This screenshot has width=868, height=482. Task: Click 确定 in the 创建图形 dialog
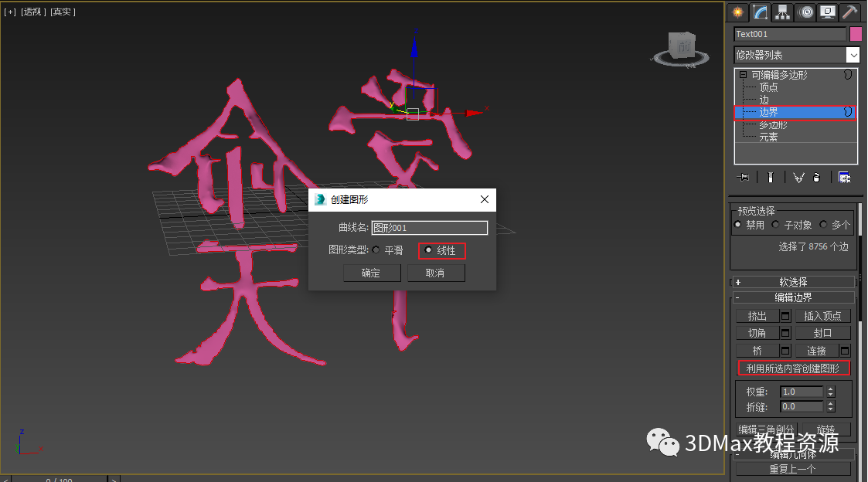click(x=372, y=273)
